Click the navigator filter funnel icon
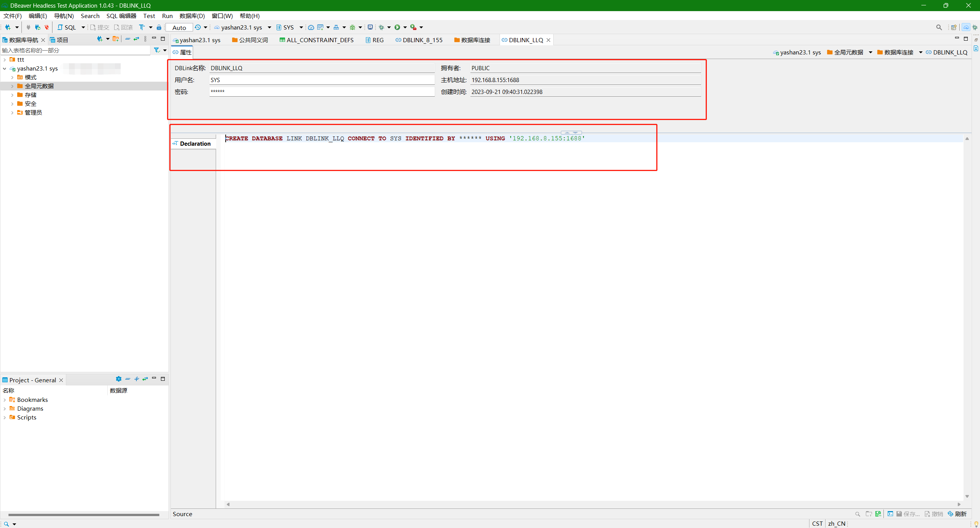 pyautogui.click(x=157, y=50)
